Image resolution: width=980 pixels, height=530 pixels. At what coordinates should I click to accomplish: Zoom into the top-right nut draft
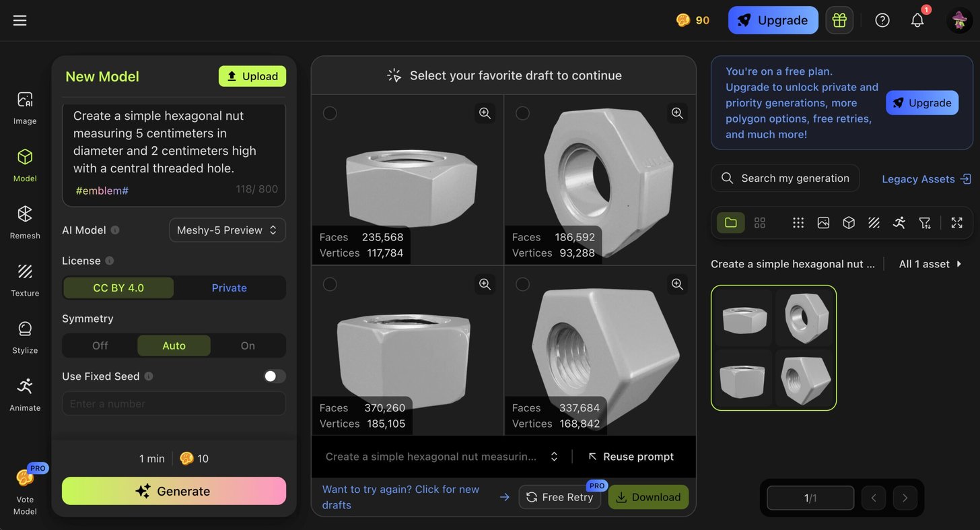coord(677,113)
